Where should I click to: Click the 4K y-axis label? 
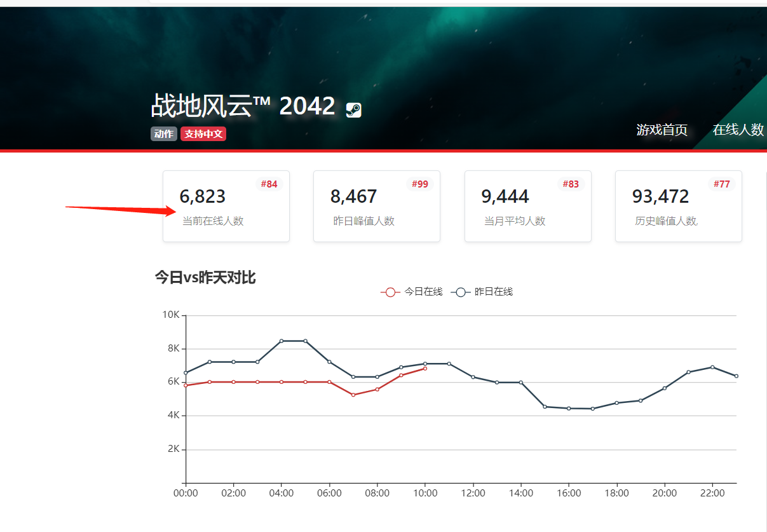[174, 415]
